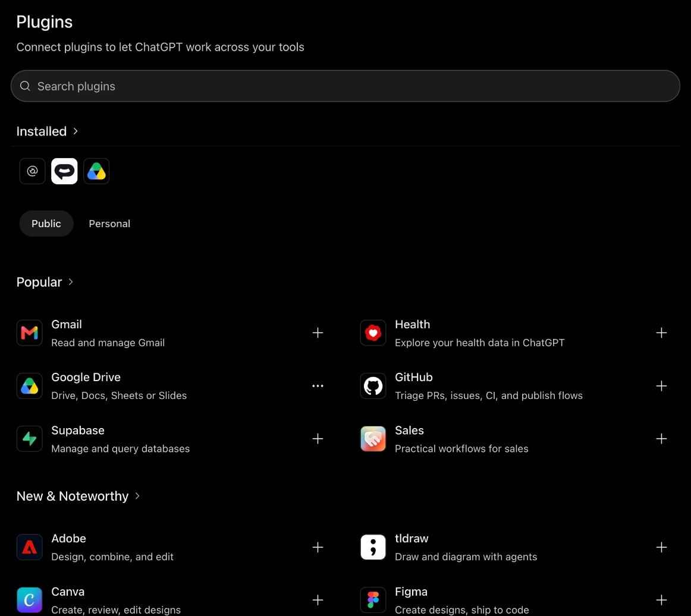Click the Canva plugin title

[x=68, y=592]
